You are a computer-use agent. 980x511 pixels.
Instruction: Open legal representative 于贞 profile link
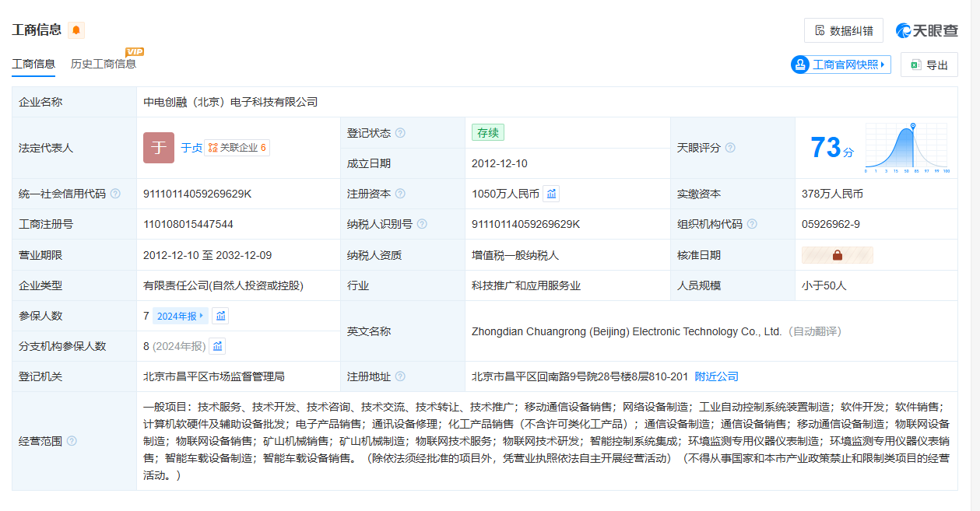(x=191, y=148)
